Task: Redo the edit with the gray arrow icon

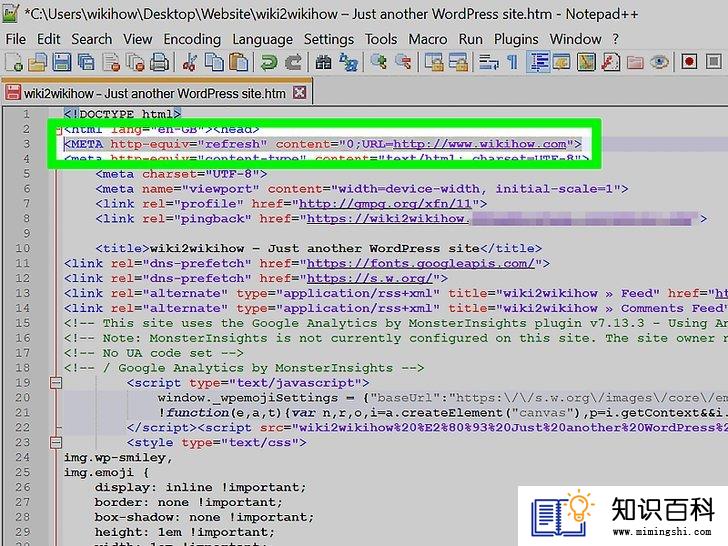Action: click(293, 62)
